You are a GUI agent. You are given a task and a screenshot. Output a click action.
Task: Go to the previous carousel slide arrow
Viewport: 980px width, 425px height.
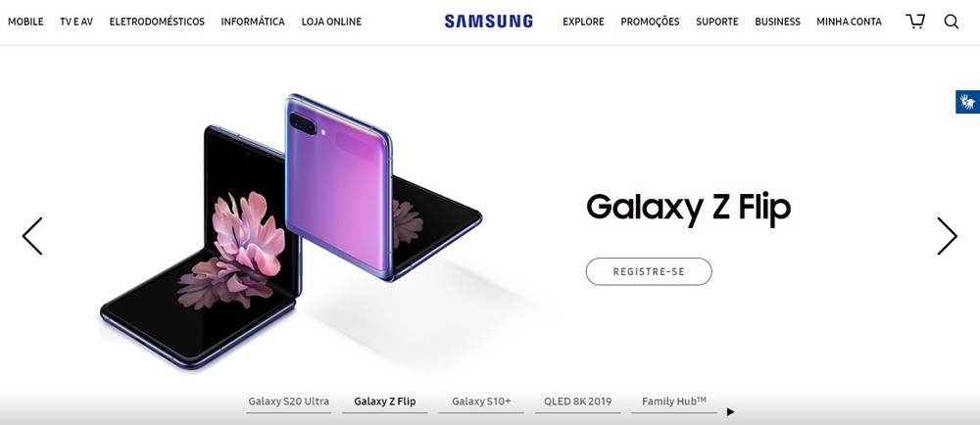32,236
